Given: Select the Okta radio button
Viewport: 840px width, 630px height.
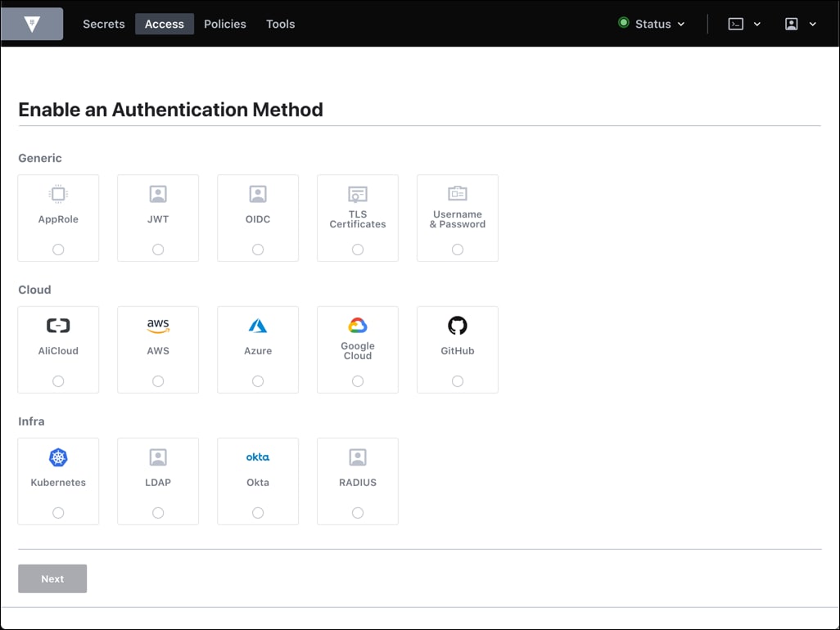Looking at the screenshot, I should [258, 513].
